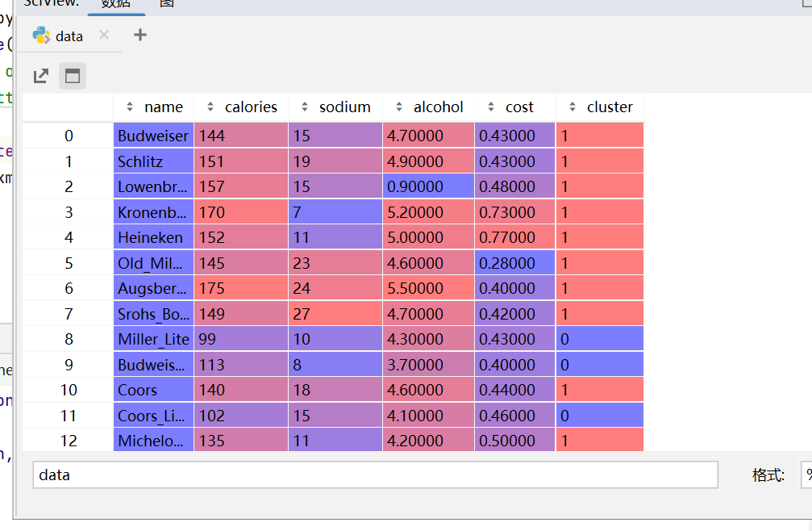Select the Augsber... name cell
Screen dimensions: 812x531
(x=154, y=288)
